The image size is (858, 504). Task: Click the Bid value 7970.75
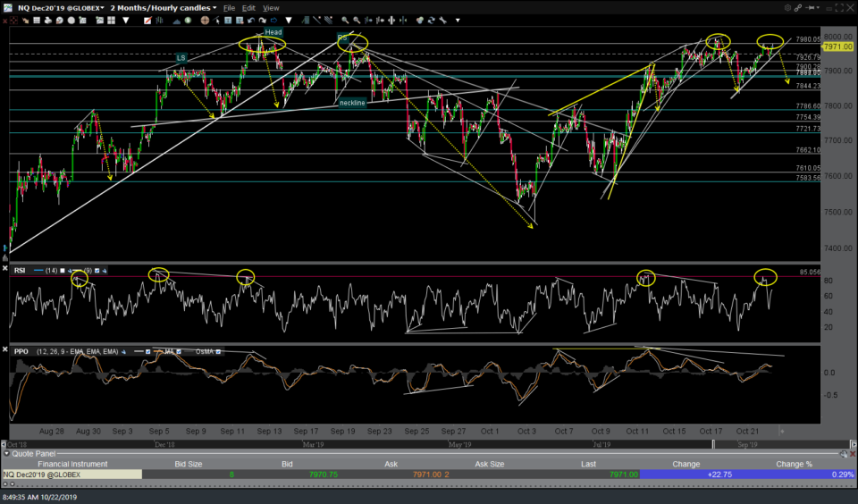click(323, 475)
